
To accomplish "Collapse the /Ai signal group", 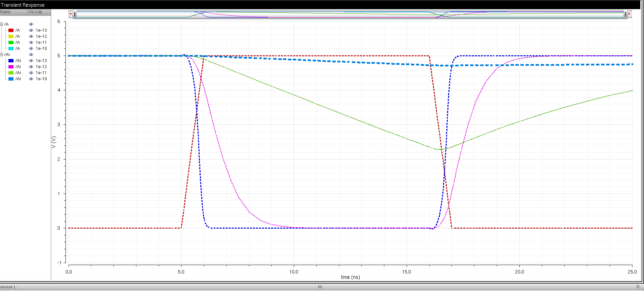I will pos(2,55).
